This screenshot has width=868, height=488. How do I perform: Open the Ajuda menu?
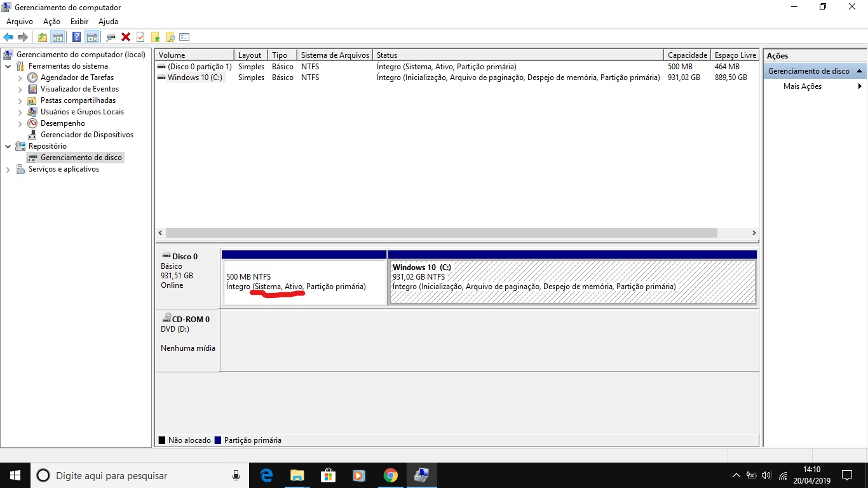point(108,22)
